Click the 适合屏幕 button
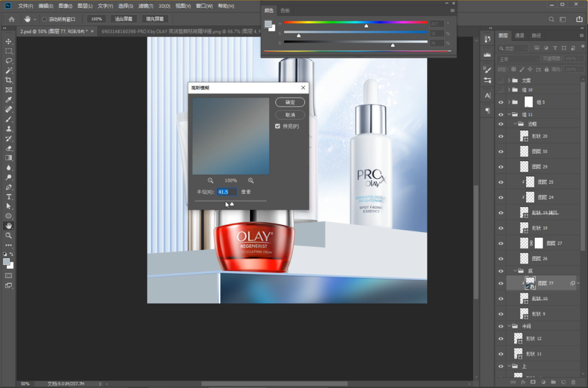 coord(124,19)
